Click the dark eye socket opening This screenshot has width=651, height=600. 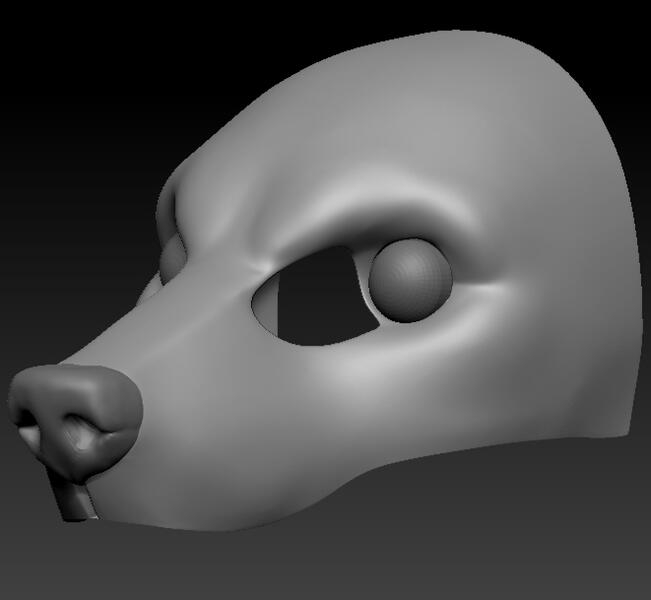click(320, 300)
